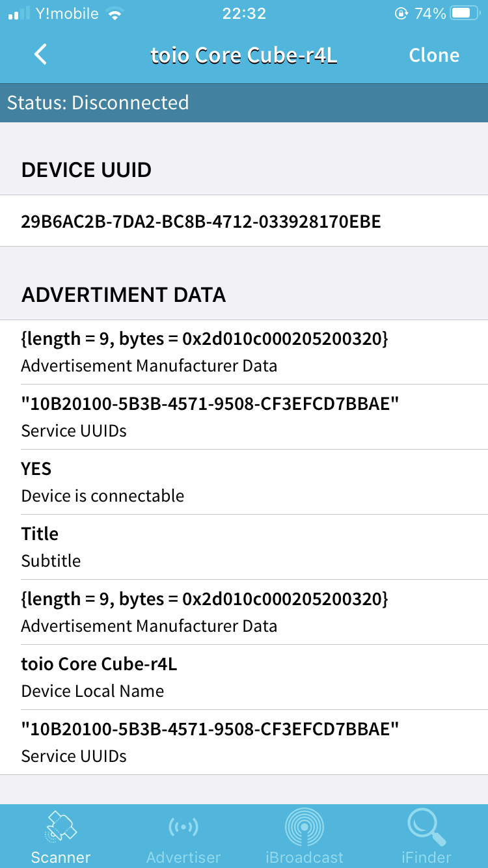Open the Advertiser section icon
The image size is (488, 868).
coord(183,826)
